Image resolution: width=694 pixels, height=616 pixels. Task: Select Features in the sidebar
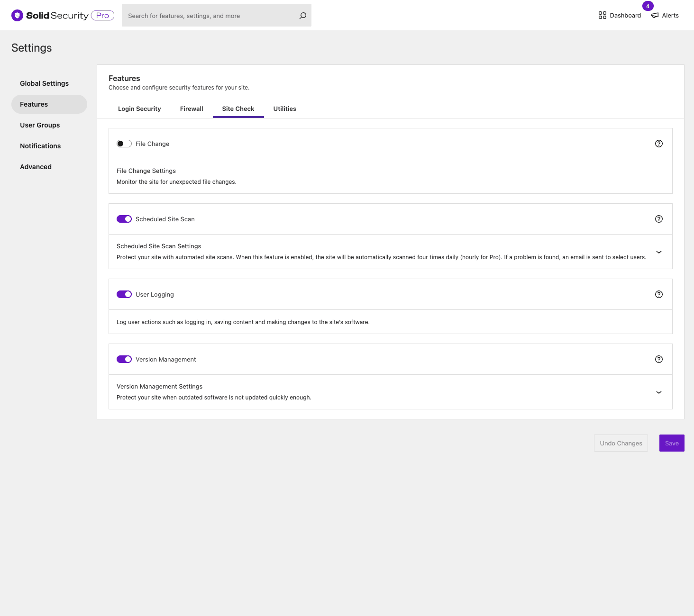(49, 104)
